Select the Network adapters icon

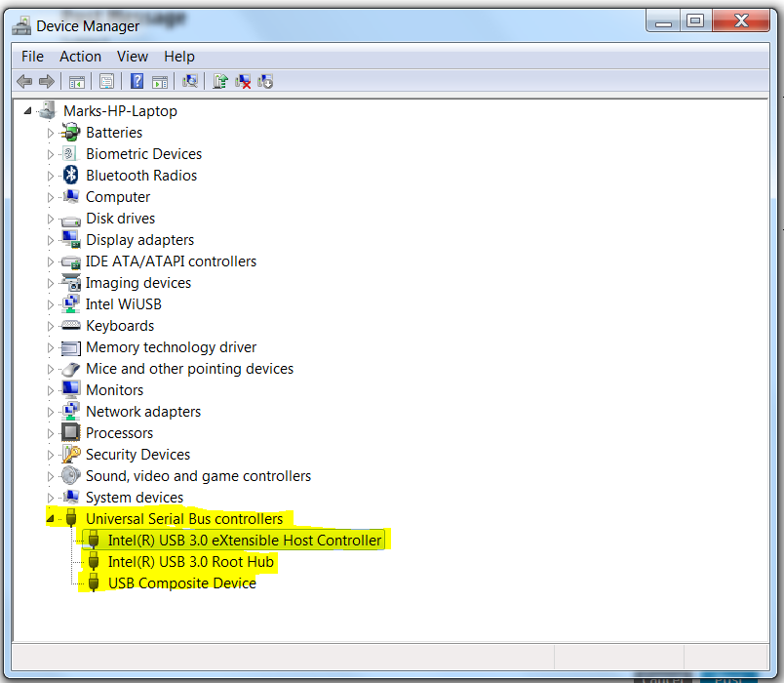(x=70, y=412)
